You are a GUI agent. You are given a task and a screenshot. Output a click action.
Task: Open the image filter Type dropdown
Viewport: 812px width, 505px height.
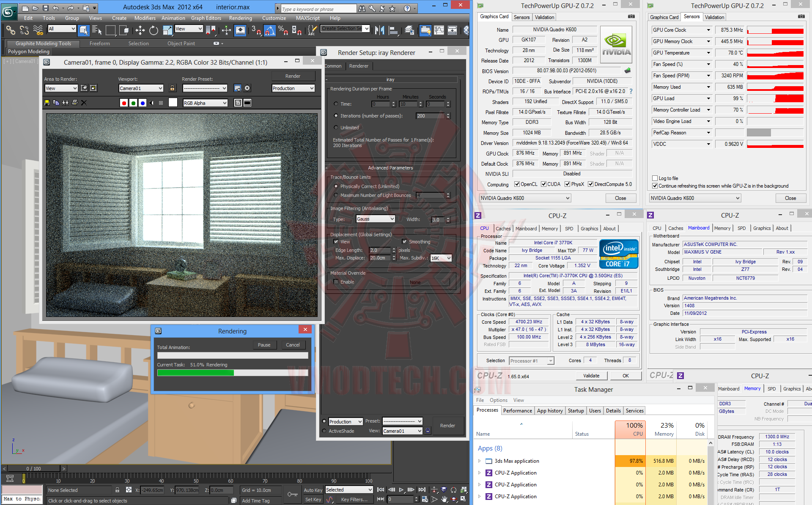tap(375, 219)
